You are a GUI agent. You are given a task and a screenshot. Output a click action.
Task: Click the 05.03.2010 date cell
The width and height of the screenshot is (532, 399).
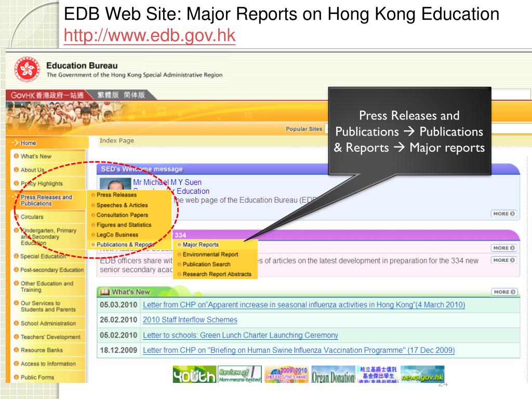tap(118, 304)
